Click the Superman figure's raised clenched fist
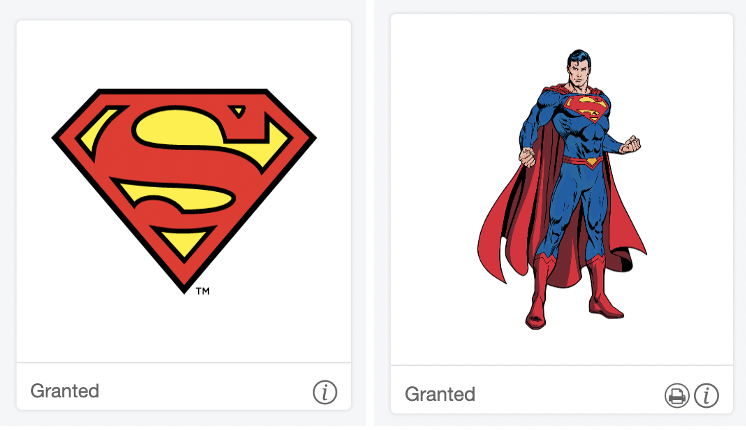 click(x=630, y=144)
